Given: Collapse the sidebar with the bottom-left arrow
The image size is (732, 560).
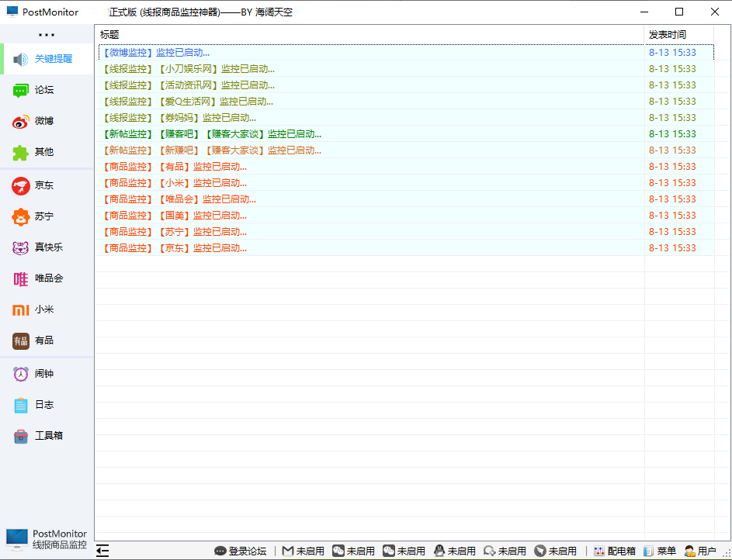Looking at the screenshot, I should click(102, 551).
